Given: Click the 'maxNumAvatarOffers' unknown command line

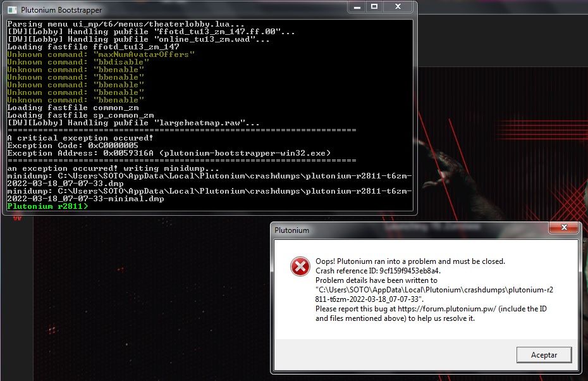Looking at the screenshot, I should tap(101, 54).
